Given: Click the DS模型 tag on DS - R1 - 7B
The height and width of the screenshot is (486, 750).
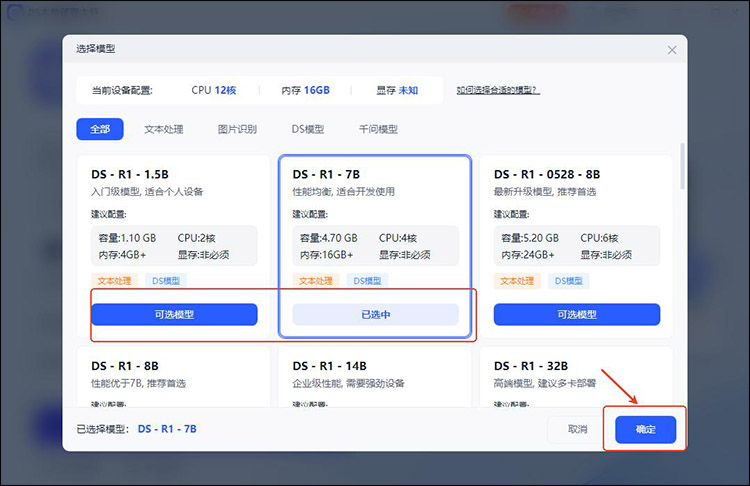Looking at the screenshot, I should pyautogui.click(x=367, y=281).
